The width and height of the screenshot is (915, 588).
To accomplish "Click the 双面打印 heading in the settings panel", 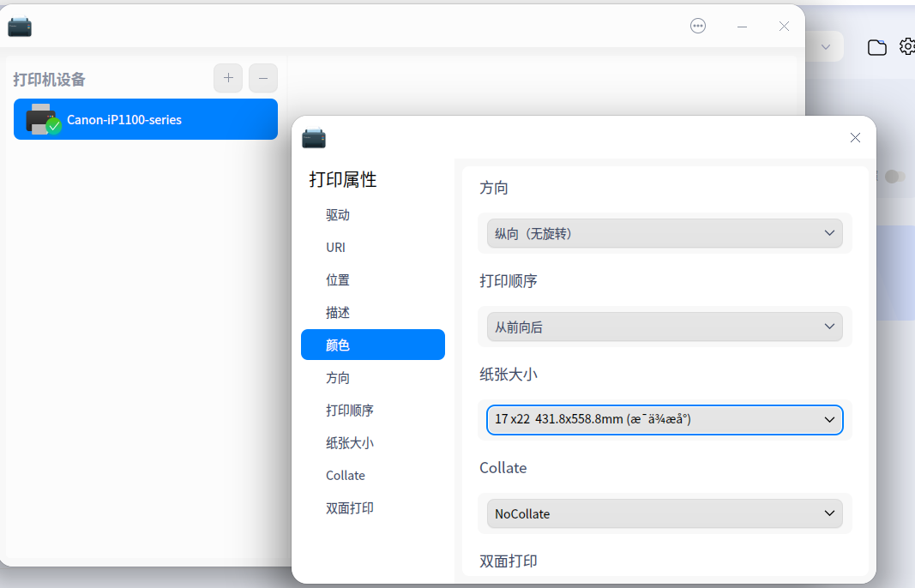I will pyautogui.click(x=509, y=561).
